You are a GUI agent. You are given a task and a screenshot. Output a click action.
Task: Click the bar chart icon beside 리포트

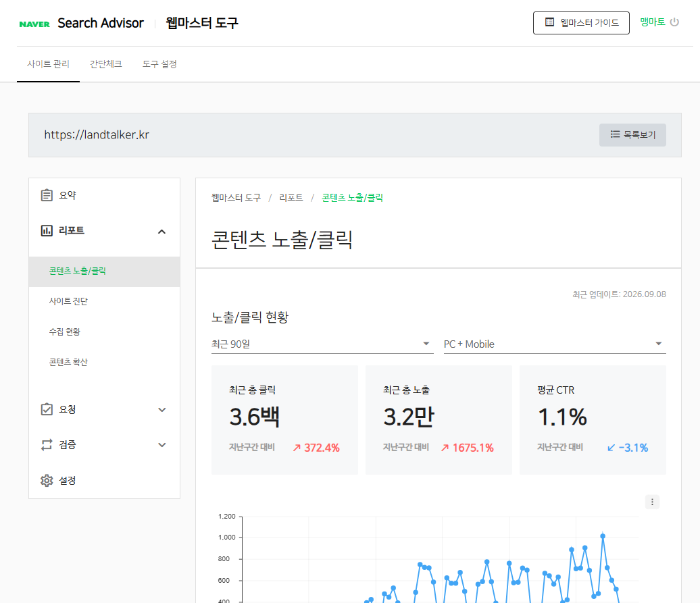(47, 230)
